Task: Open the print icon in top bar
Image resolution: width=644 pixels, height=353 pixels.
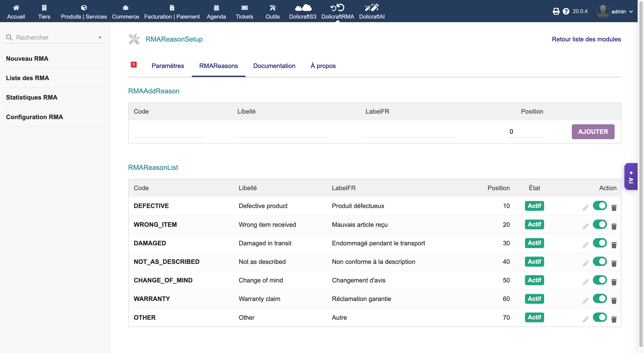Action: [x=556, y=11]
